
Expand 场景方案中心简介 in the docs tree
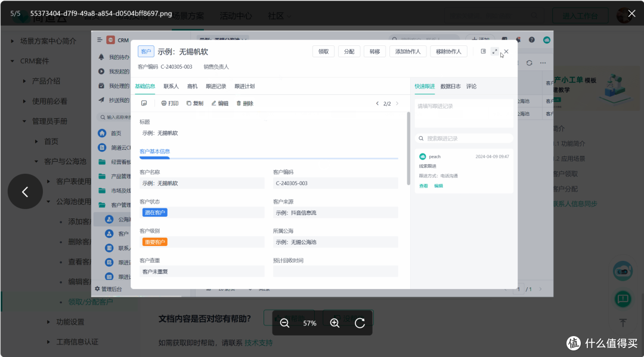coord(12,41)
